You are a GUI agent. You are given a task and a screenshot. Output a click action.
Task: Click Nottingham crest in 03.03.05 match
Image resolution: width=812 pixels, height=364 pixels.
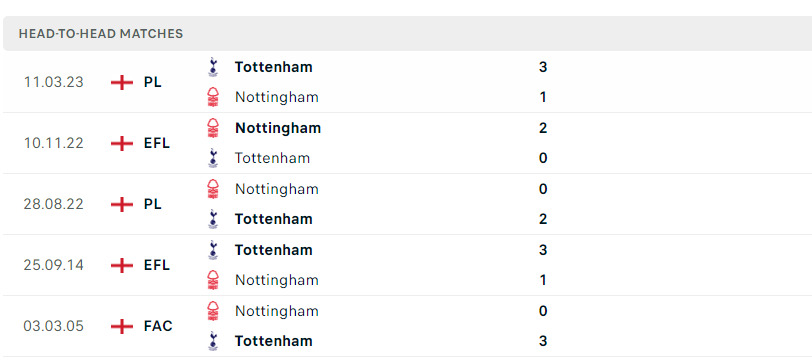tap(213, 311)
